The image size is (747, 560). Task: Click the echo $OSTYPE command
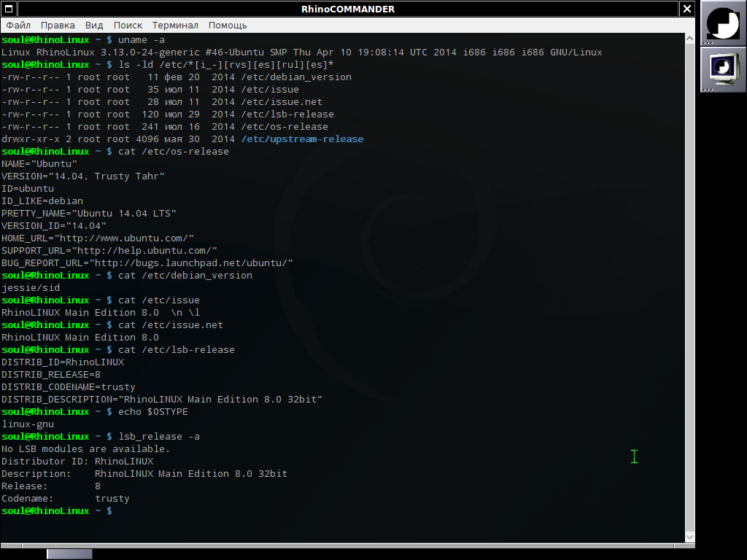pyautogui.click(x=153, y=411)
